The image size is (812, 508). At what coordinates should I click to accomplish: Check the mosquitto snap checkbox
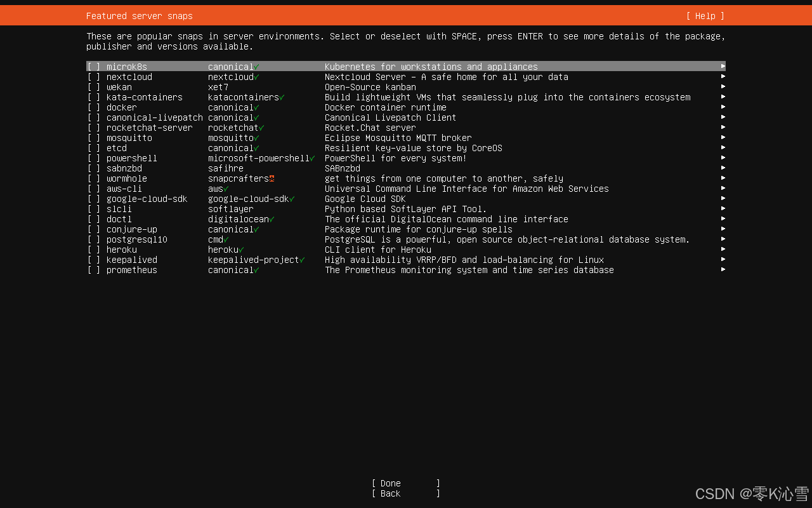[x=94, y=138]
